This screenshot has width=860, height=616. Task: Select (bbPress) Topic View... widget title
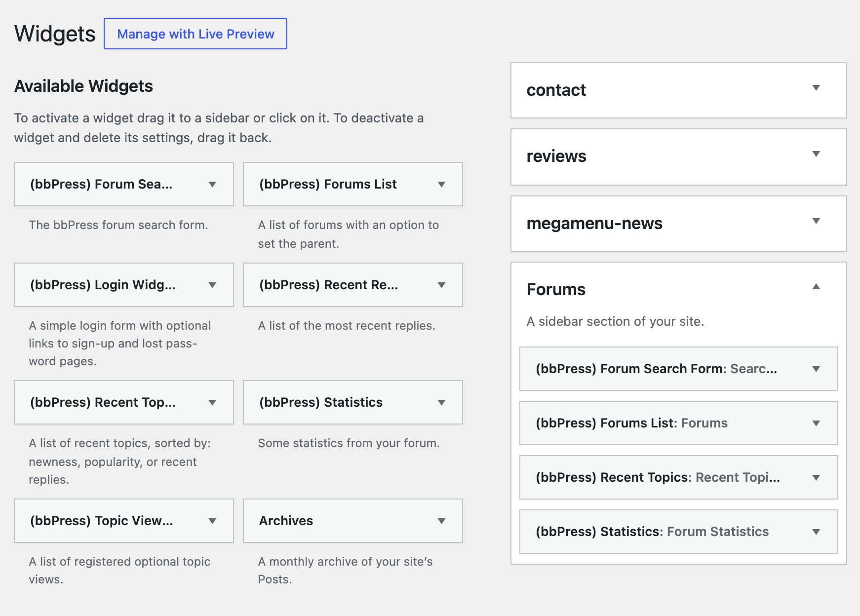pos(101,521)
